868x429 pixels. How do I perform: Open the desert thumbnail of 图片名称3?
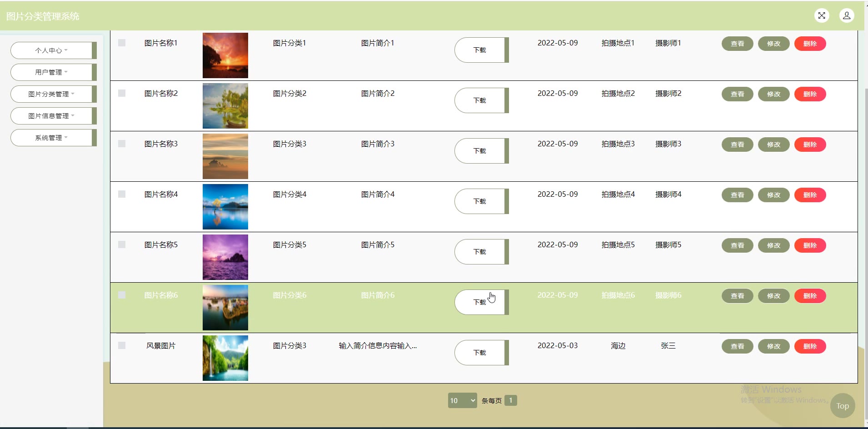click(225, 156)
